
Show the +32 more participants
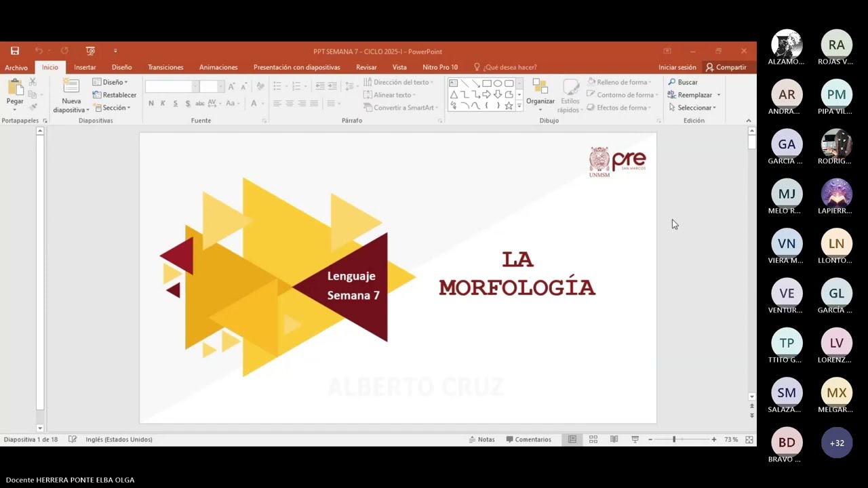tap(837, 443)
